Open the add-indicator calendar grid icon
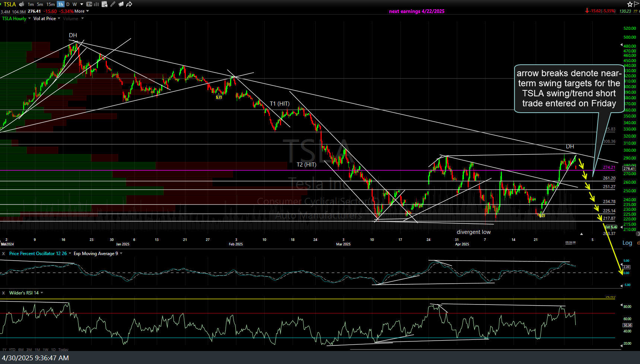 104,4
